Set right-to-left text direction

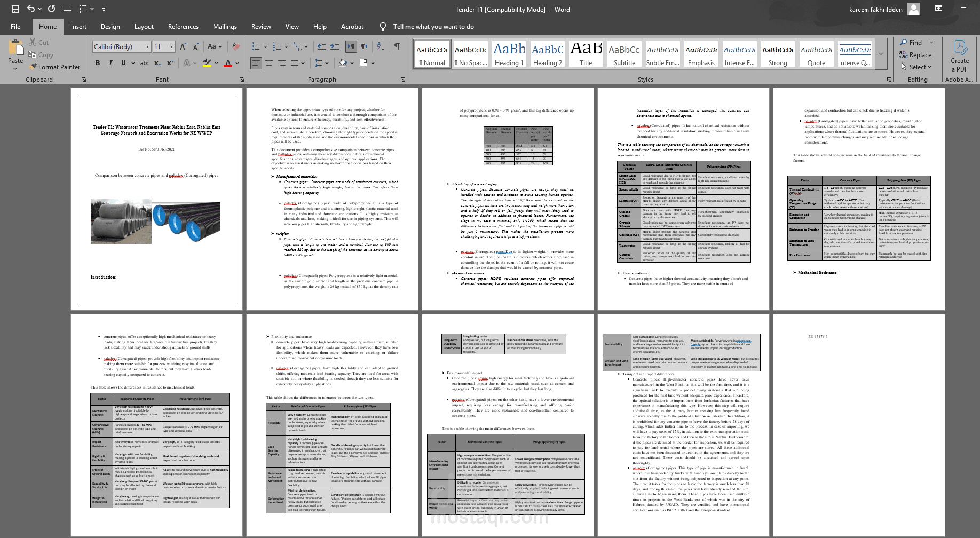[x=364, y=47]
